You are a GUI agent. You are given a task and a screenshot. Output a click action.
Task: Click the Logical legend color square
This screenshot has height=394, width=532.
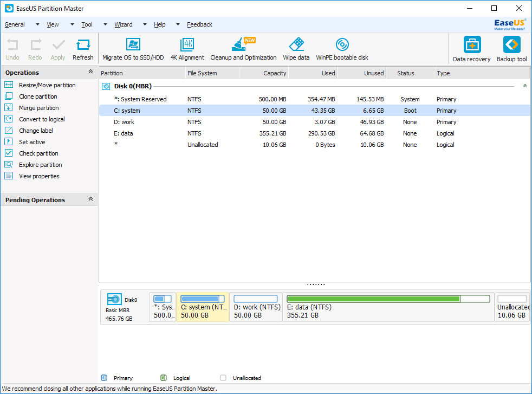[x=164, y=378]
